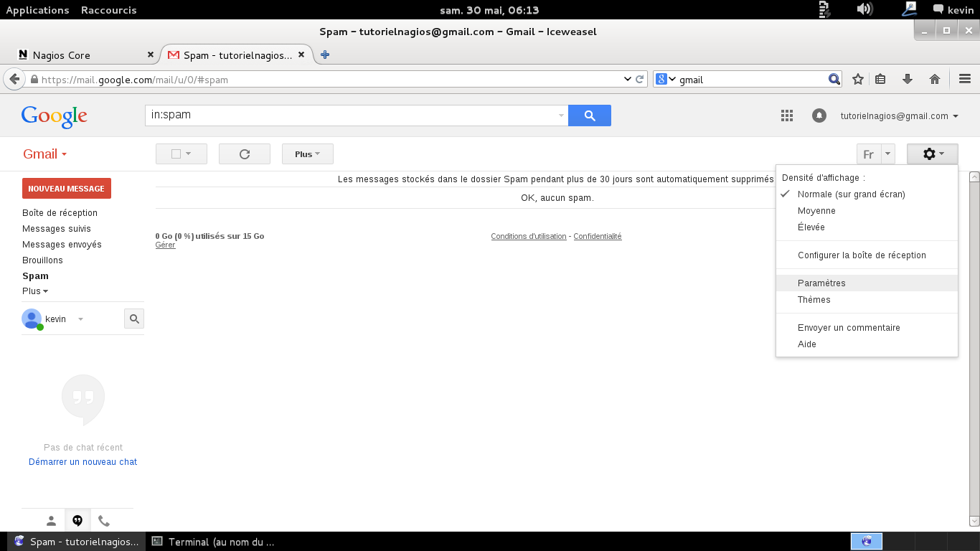Search for chat contacts magnifier
The image size is (980, 551).
point(134,319)
